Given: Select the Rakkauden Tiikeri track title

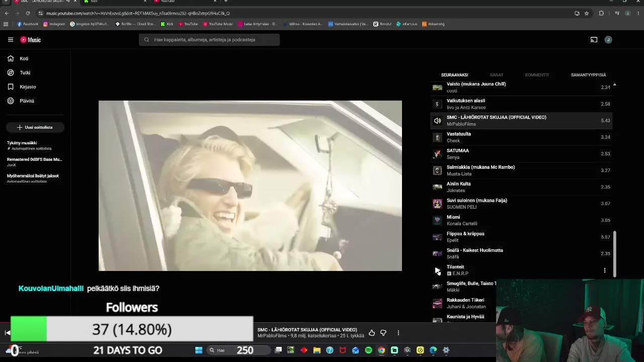Looking at the screenshot, I should point(465,300).
